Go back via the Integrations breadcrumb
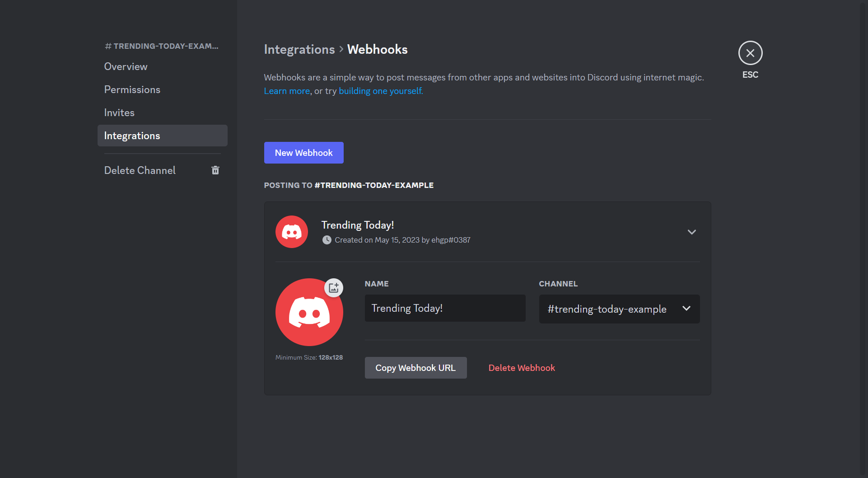 tap(299, 49)
